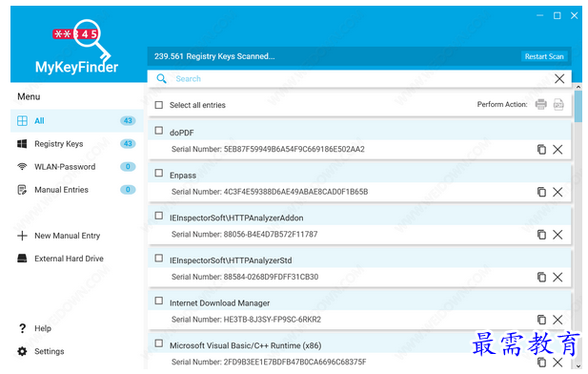Copy the HTTPAnalyzerAddon serial number
This screenshot has width=588, height=374.
(x=541, y=235)
